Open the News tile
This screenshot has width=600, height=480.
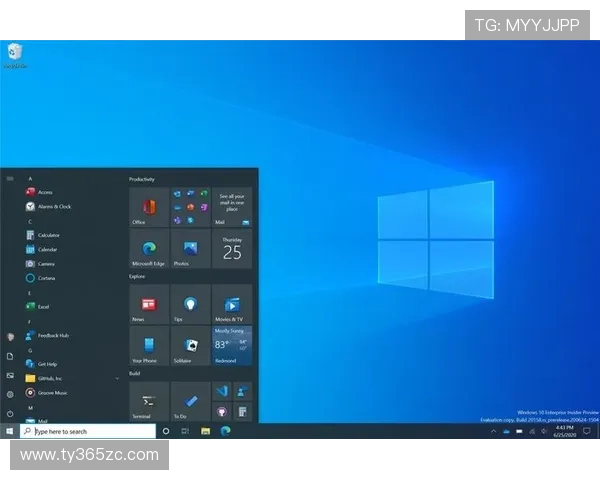(x=149, y=304)
